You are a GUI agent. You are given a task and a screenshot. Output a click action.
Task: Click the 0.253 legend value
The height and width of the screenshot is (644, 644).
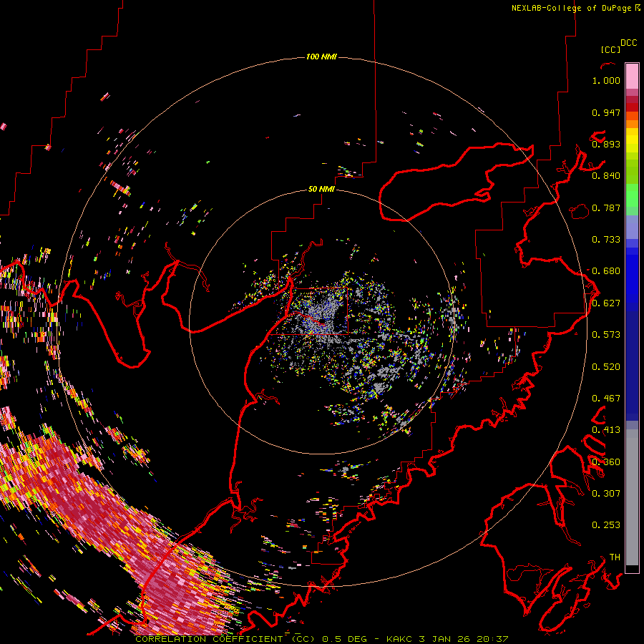tap(606, 525)
